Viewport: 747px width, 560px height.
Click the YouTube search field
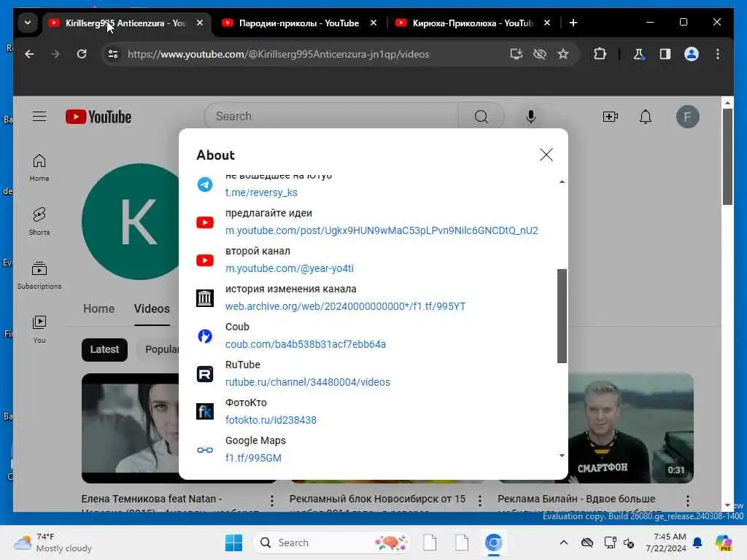click(332, 116)
